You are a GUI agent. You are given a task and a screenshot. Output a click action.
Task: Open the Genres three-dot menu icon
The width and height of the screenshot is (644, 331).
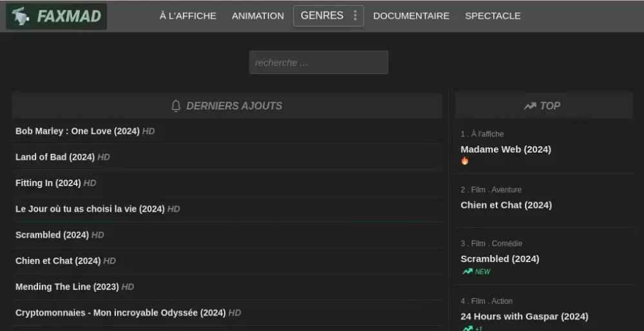[x=355, y=15]
